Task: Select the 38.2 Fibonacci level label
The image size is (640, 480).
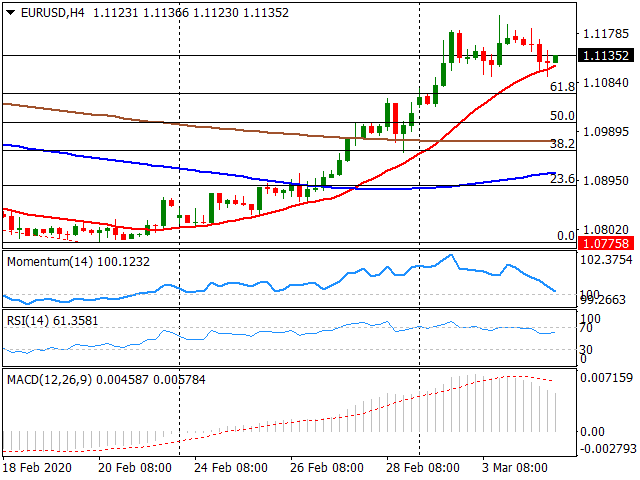Action: click(x=562, y=144)
